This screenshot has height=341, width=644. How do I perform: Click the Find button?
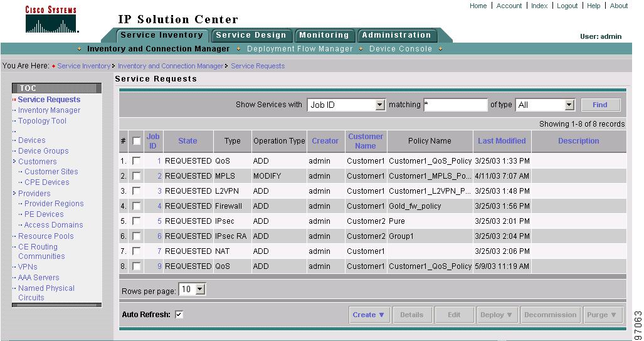[600, 105]
